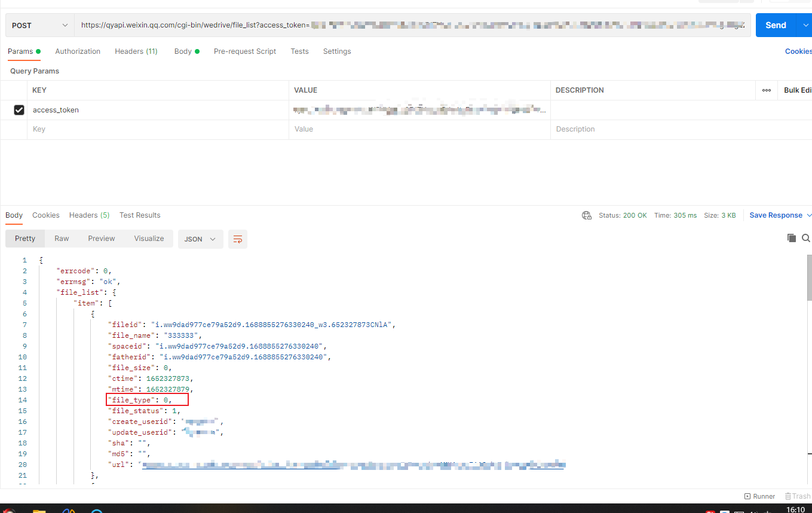This screenshot has width=812, height=513.
Task: Click the "errcode": 0 line
Action: click(84, 271)
